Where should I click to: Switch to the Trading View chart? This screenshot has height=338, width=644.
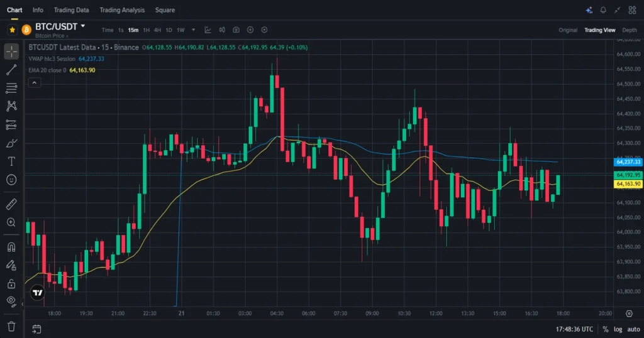599,30
